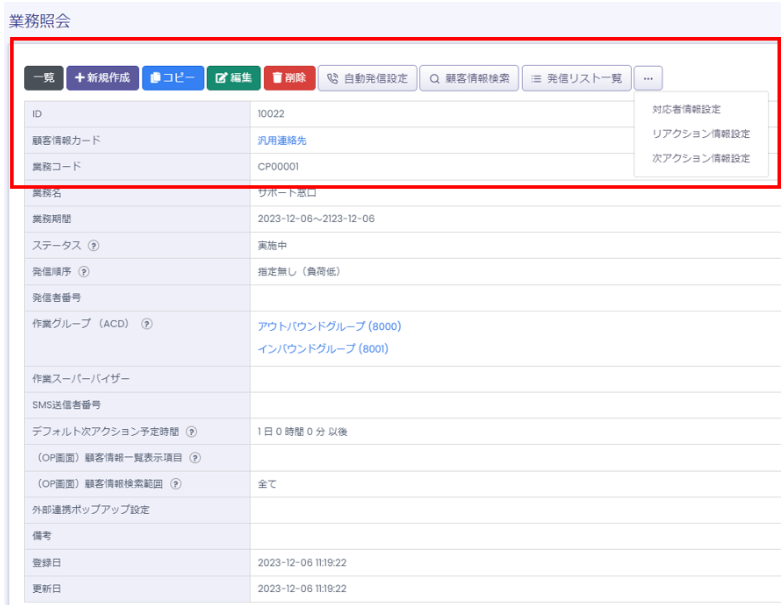The height and width of the screenshot is (605, 783).
Task: Open the インバウンドグループ (8001) link
Action: tap(323, 349)
